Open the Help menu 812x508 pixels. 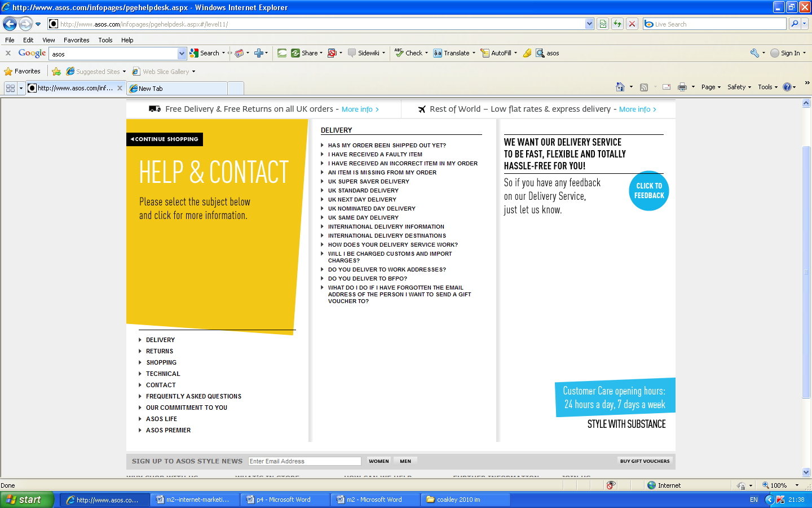click(127, 40)
